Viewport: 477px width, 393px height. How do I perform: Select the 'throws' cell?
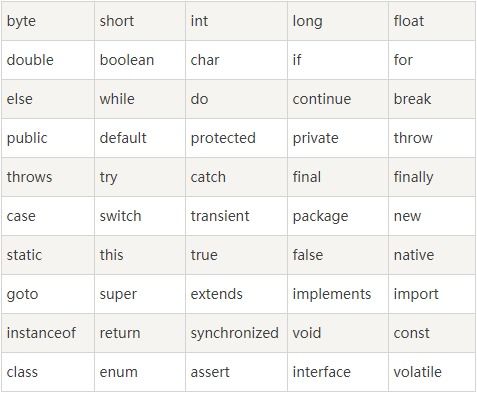pos(48,177)
